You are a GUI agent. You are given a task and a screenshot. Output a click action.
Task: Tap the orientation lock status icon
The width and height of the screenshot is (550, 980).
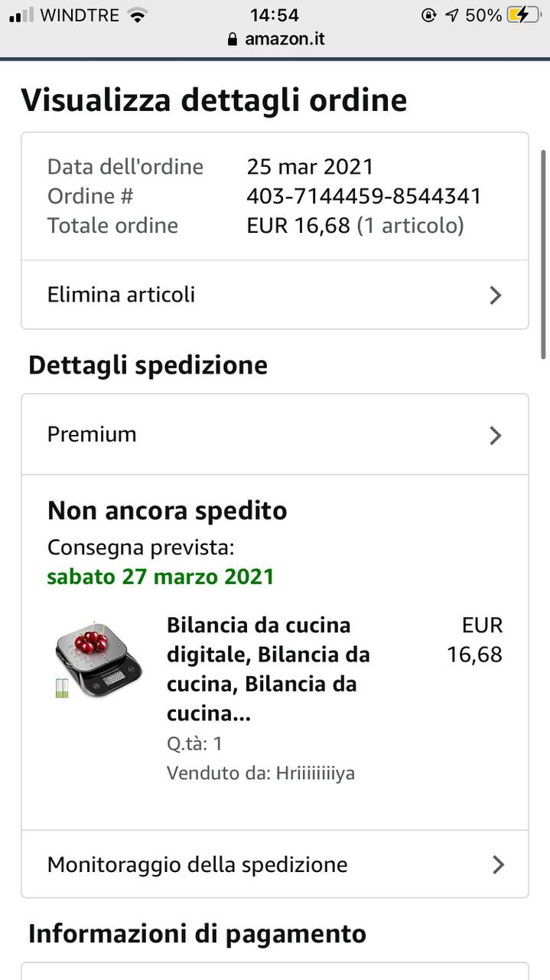click(428, 15)
